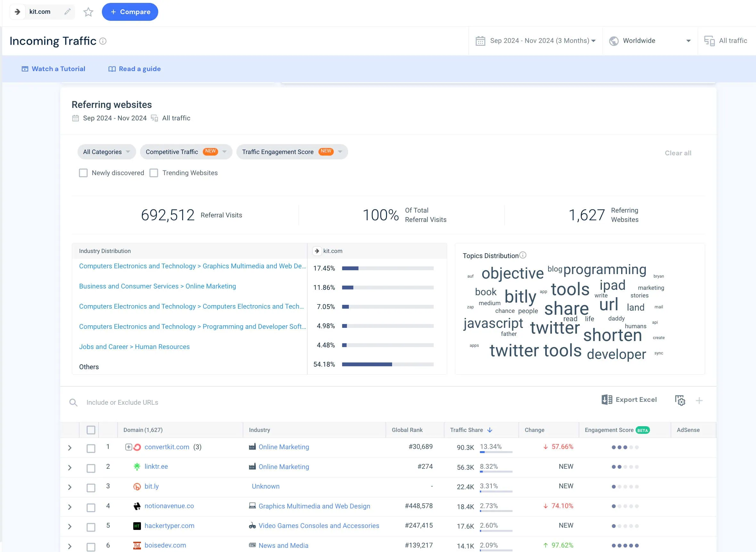Open the Online Marketing industry distribution link
This screenshot has height=552, width=756.
coord(157,286)
